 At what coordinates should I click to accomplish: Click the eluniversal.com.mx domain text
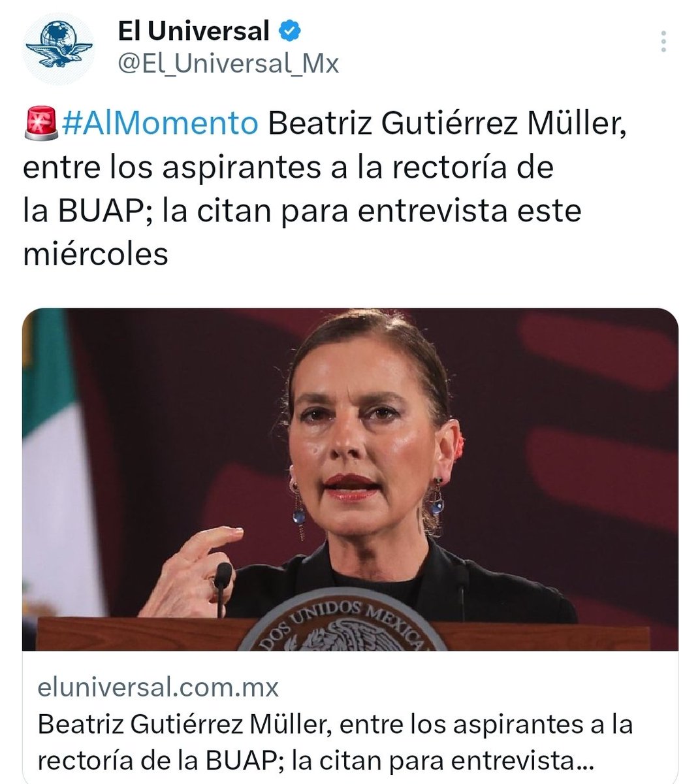[x=159, y=687]
